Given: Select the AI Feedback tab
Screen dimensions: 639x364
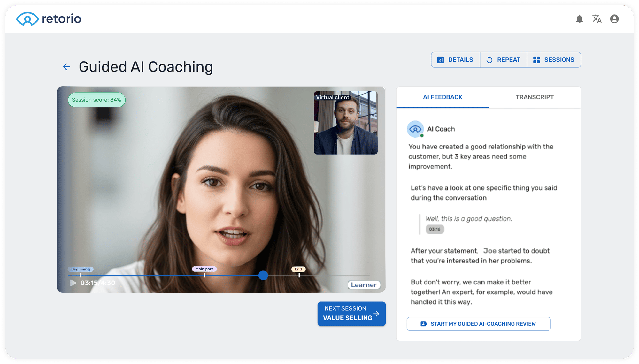Looking at the screenshot, I should (x=443, y=97).
